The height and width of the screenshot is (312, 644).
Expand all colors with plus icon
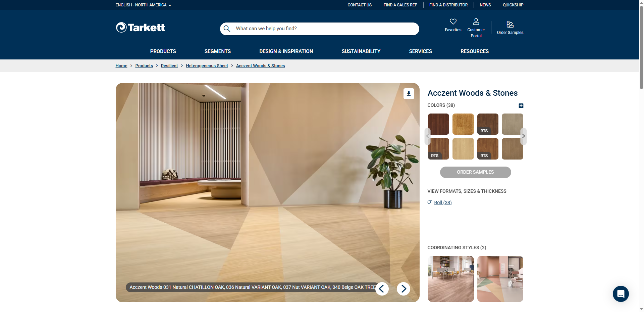[x=521, y=106]
